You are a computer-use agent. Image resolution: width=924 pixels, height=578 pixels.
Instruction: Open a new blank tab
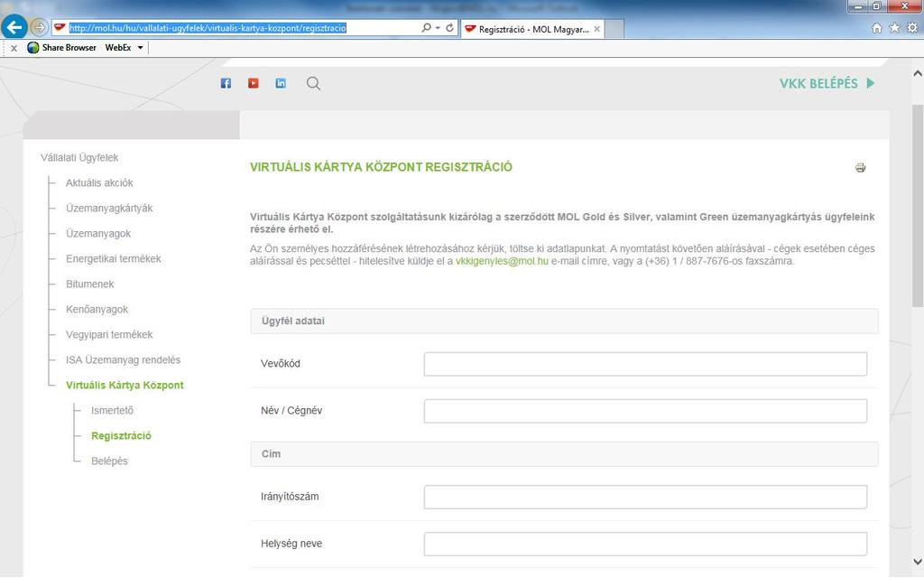click(x=614, y=29)
